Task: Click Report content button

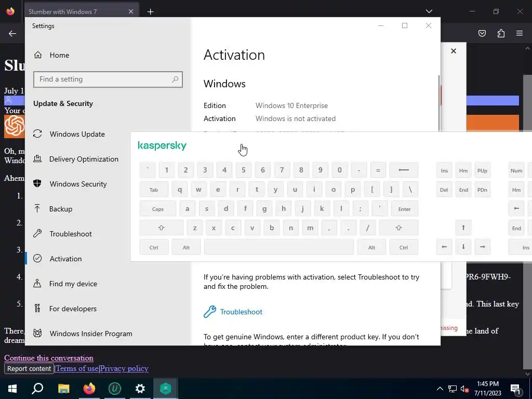Action: pyautogui.click(x=29, y=368)
